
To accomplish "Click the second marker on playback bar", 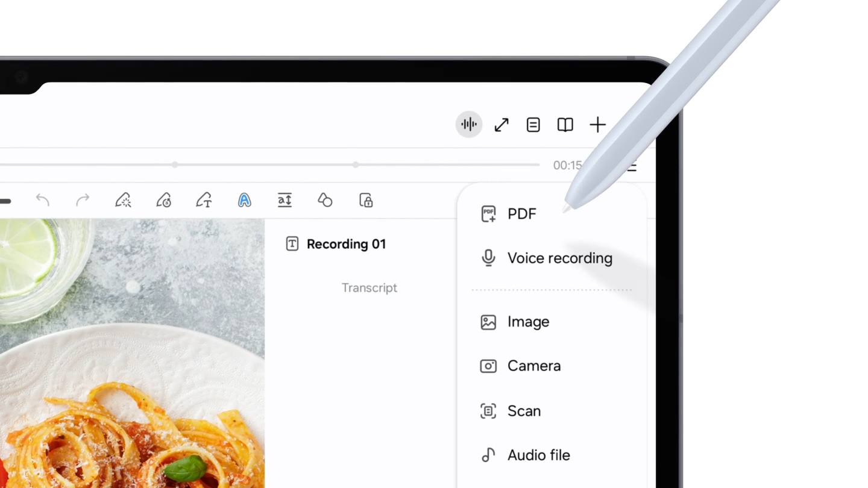I will pyautogui.click(x=356, y=164).
